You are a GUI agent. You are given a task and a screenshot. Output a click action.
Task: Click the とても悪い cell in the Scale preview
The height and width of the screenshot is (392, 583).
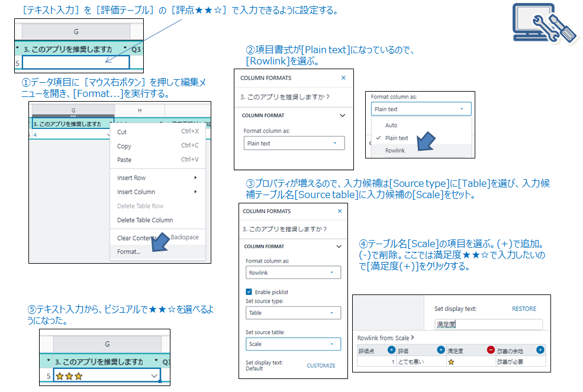coord(421,361)
